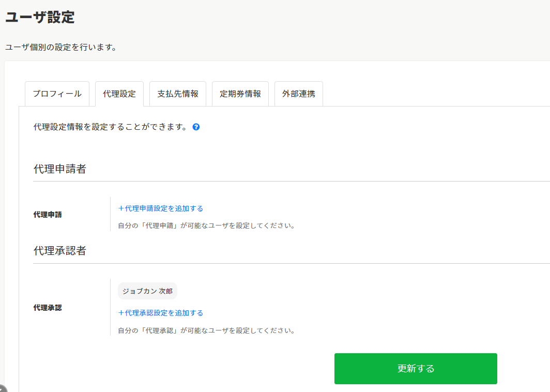Image resolution: width=550 pixels, height=392 pixels.
Task: Click the 代理申請者 section heading
Action: point(60,169)
